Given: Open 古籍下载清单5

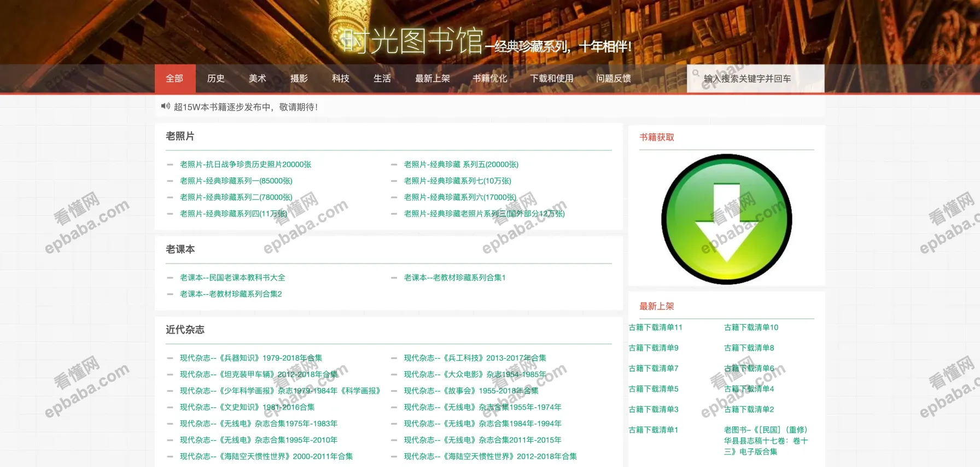Looking at the screenshot, I should [654, 389].
